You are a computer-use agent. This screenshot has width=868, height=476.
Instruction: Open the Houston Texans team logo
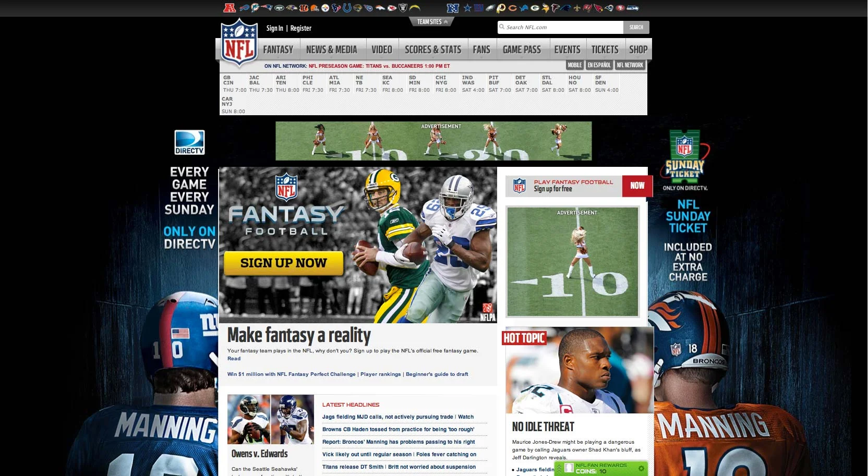(x=336, y=8)
